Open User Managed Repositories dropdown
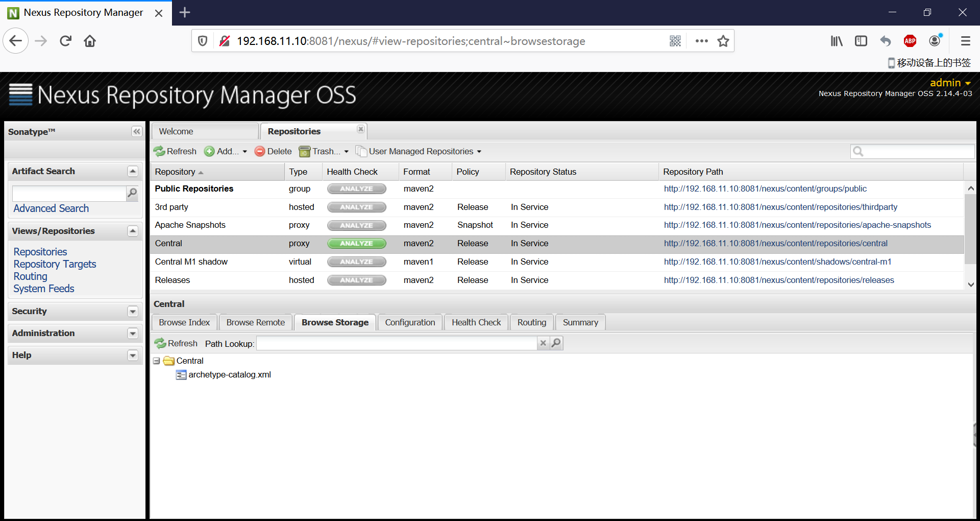This screenshot has width=980, height=521. (x=420, y=151)
